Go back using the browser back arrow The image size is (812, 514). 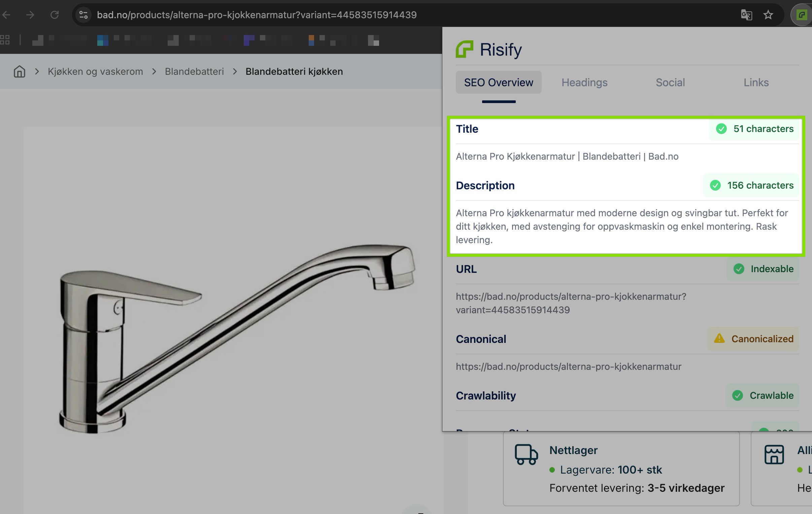7,15
